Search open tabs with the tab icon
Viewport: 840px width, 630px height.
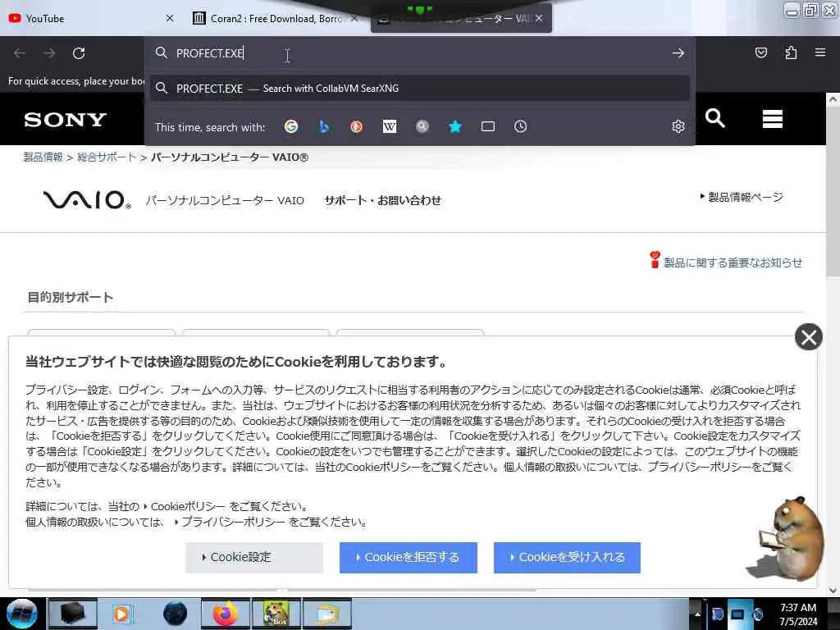pyautogui.click(x=488, y=126)
